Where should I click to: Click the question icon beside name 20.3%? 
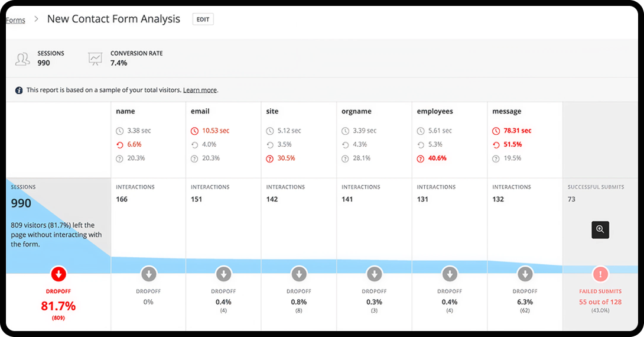pyautogui.click(x=119, y=158)
